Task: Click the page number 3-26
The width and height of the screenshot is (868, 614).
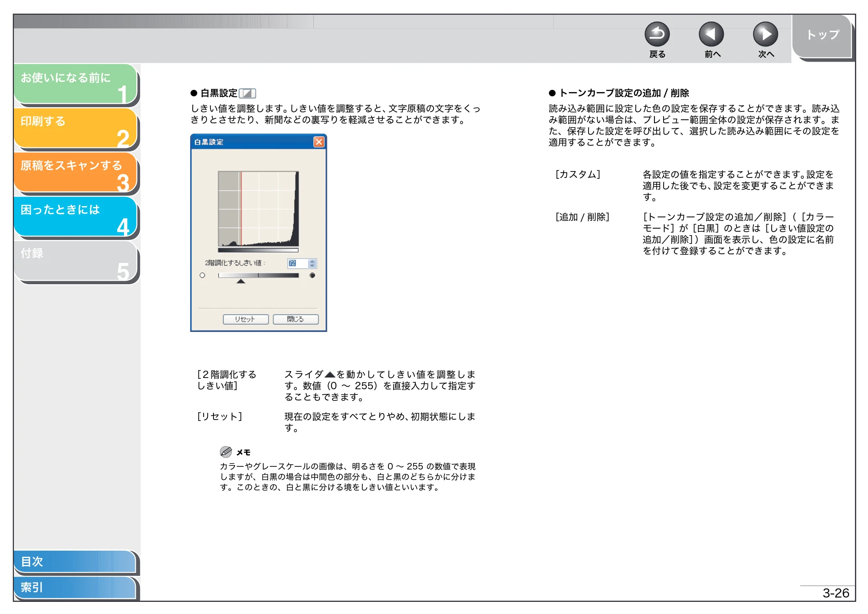Action: tap(835, 593)
